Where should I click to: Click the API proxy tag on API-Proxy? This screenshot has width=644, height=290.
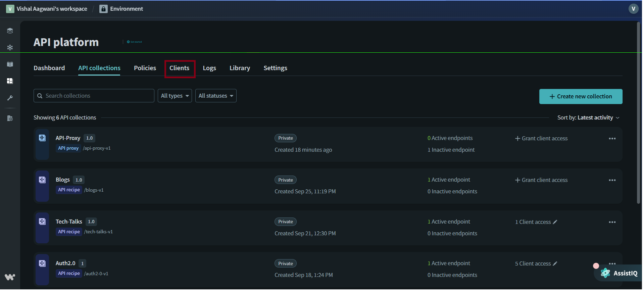point(68,148)
